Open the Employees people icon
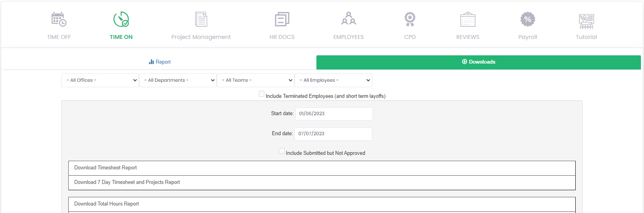The image size is (644, 213). pos(348,19)
